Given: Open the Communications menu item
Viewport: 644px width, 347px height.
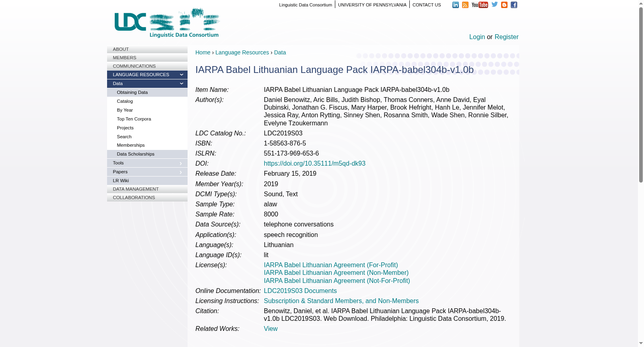Looking at the screenshot, I should tap(147, 66).
